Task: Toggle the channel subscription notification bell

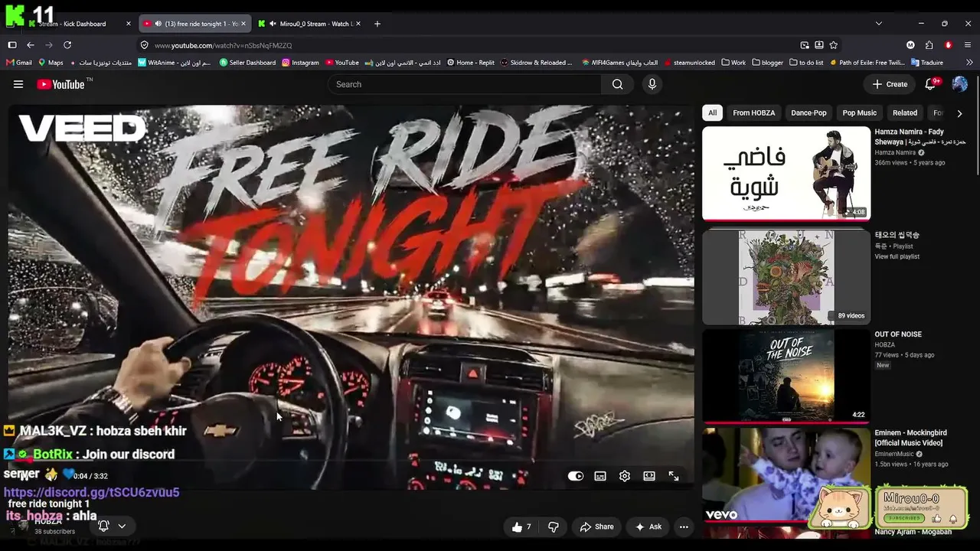Action: click(x=103, y=526)
